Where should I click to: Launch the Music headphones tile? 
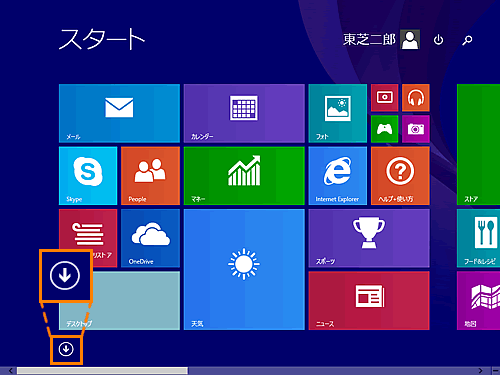(x=416, y=98)
